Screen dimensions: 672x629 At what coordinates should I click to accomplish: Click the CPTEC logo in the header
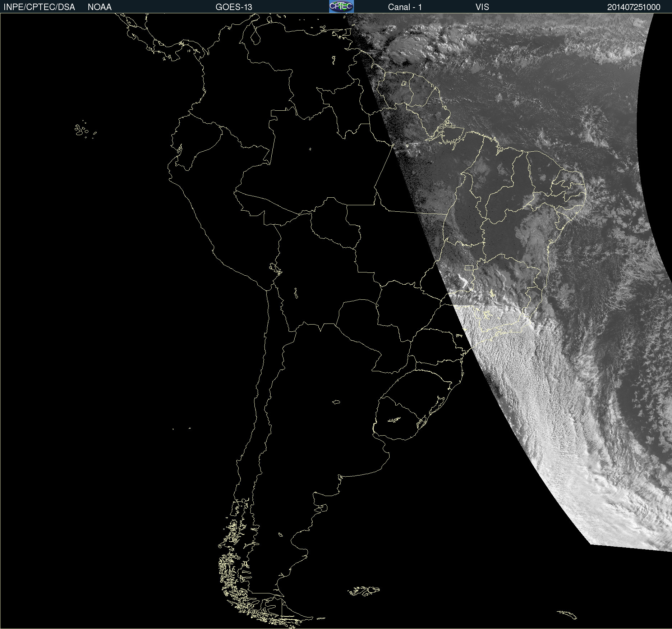coord(341,6)
